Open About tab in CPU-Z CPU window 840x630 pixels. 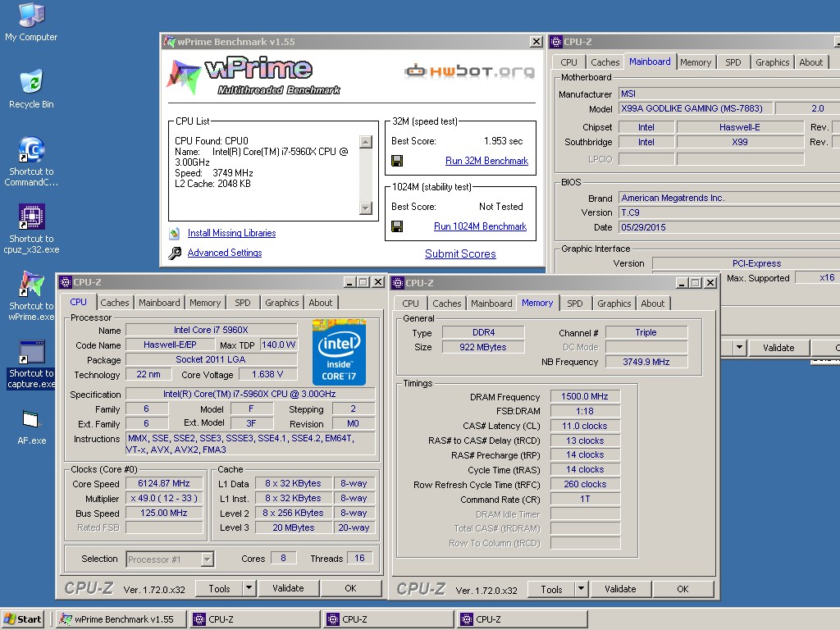[x=321, y=303]
